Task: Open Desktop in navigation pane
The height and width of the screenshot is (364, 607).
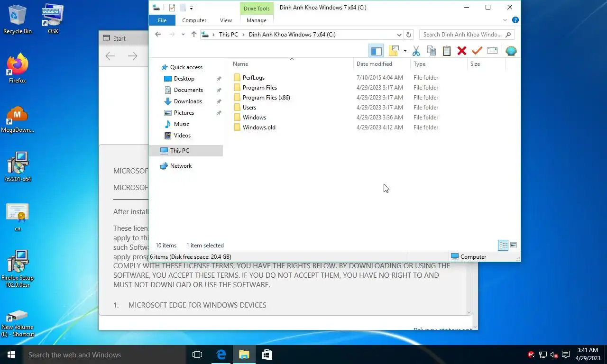Action: coord(184,79)
